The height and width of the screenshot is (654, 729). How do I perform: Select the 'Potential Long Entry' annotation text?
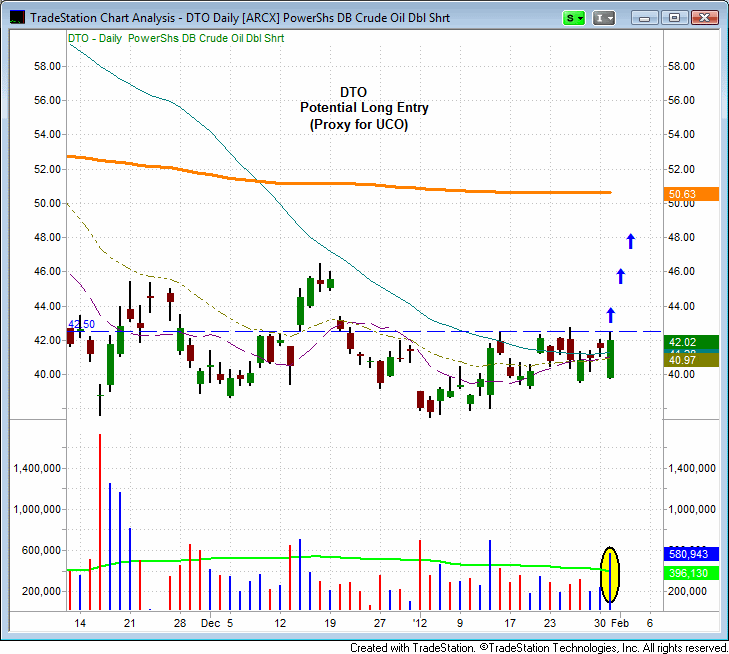pyautogui.click(x=364, y=108)
